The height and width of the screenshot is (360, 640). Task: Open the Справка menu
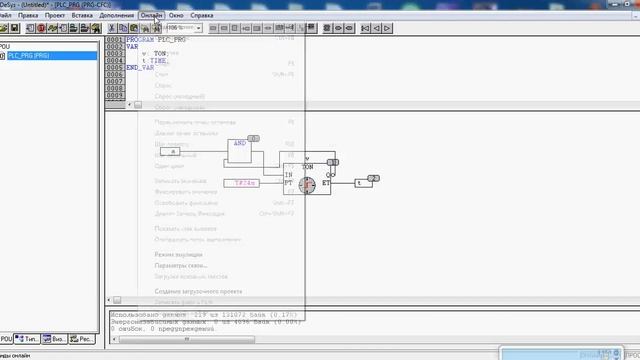click(x=202, y=15)
